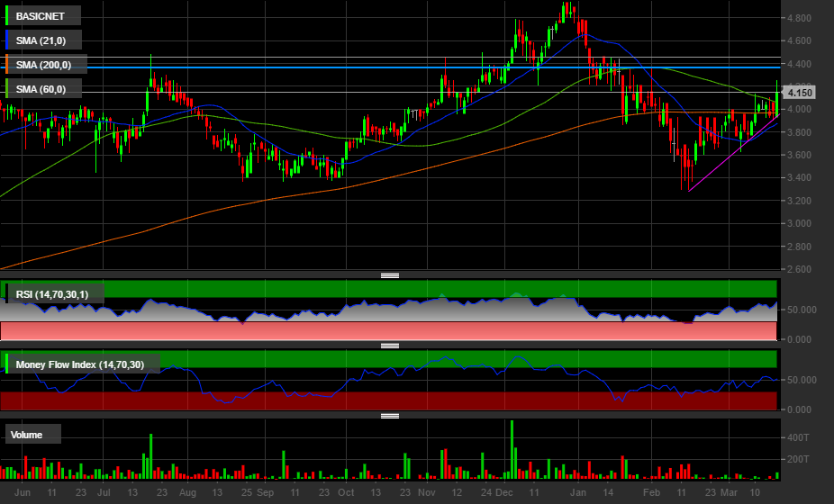Click the 50.000 label on the Money Flow axis
This screenshot has width=834, height=504.
802,380
